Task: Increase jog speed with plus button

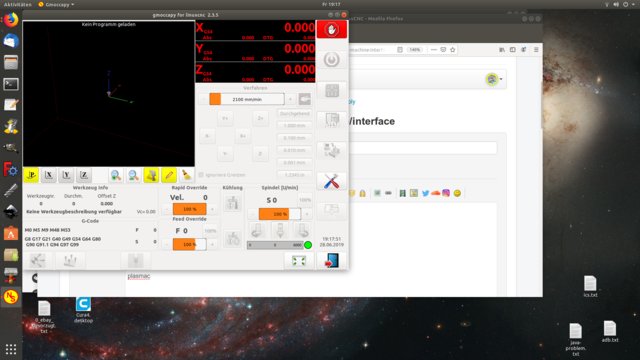Action: pyautogui.click(x=290, y=99)
